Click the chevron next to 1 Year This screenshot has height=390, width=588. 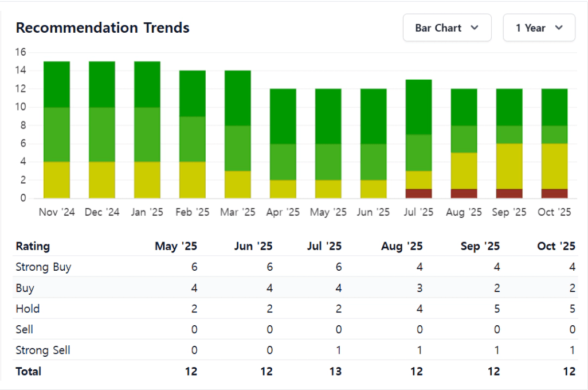pyautogui.click(x=559, y=28)
